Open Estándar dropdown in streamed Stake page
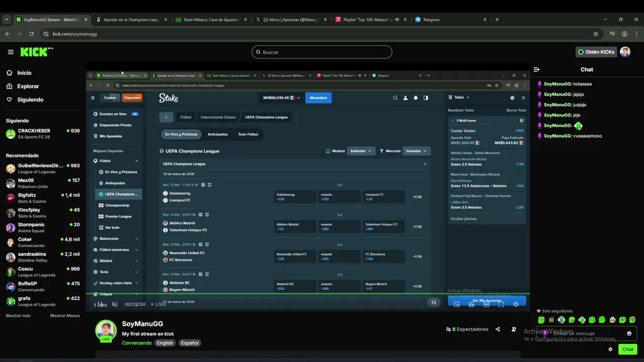Viewport: 644px width, 362px height. [361, 151]
